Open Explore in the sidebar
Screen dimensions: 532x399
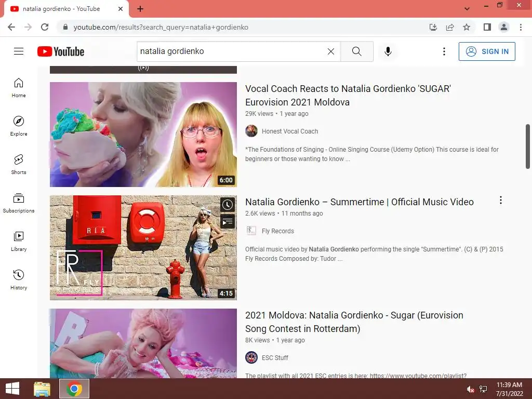pyautogui.click(x=19, y=126)
